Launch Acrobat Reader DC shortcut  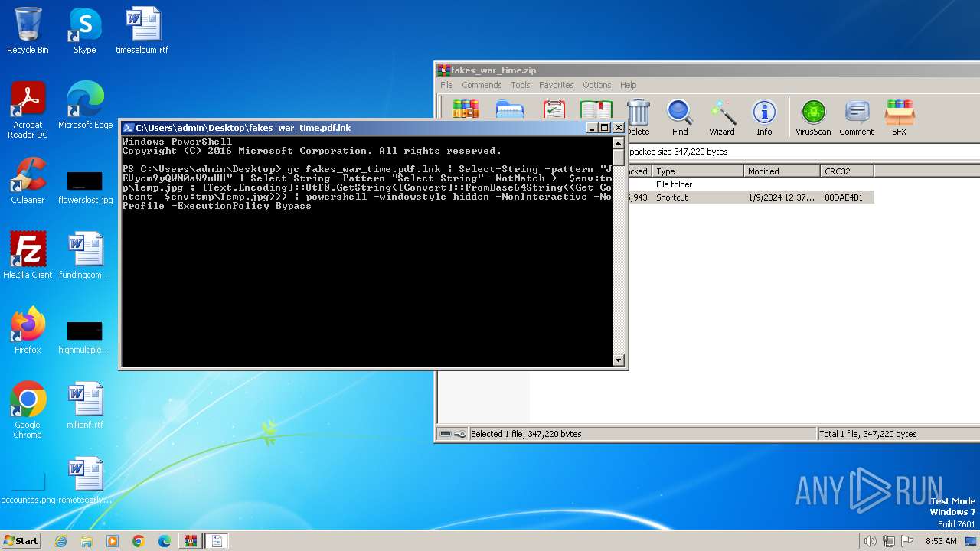coord(28,109)
